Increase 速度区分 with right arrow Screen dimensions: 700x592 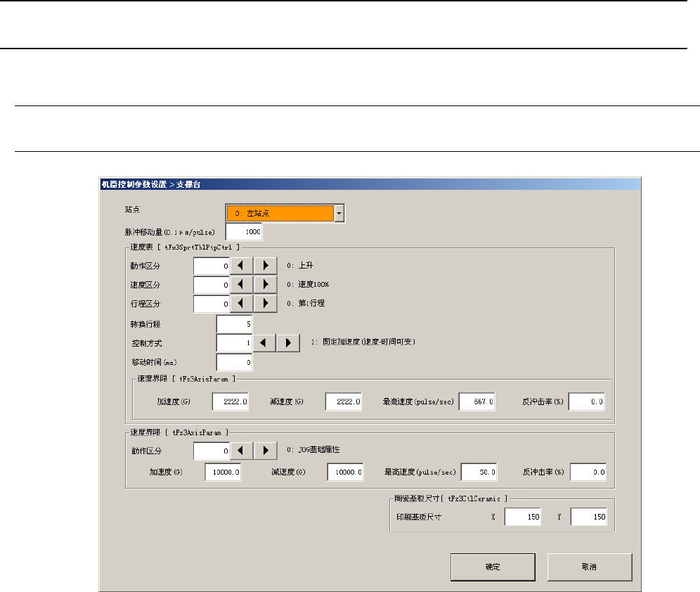[265, 285]
